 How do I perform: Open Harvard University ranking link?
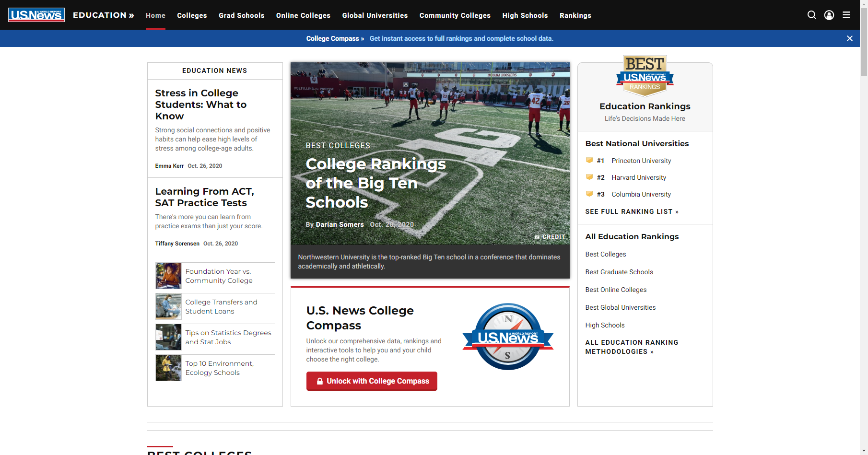pyautogui.click(x=638, y=177)
